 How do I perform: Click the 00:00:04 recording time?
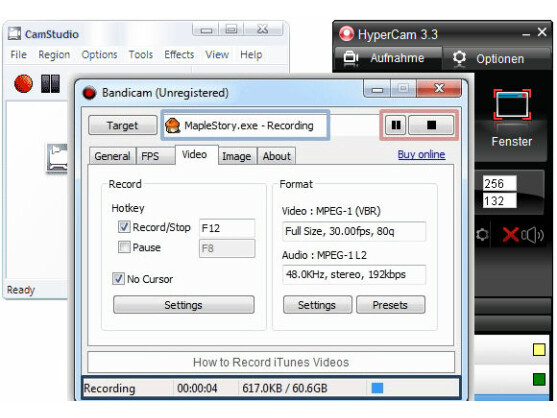coord(197,388)
